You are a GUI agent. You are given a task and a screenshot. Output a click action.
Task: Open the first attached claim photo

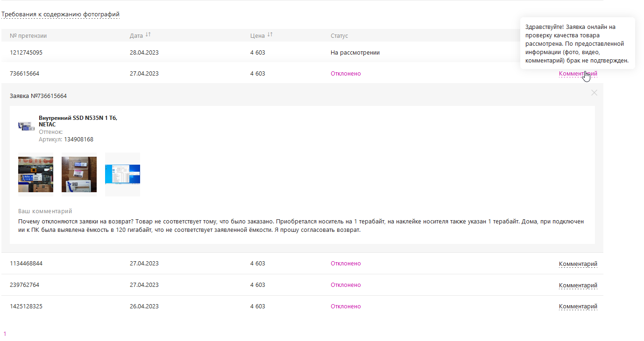[35, 174]
